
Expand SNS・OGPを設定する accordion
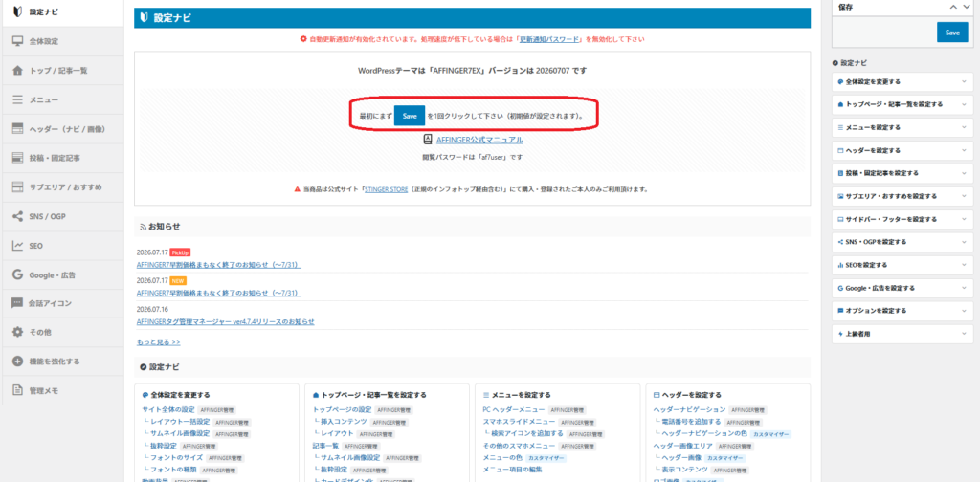coord(902,242)
